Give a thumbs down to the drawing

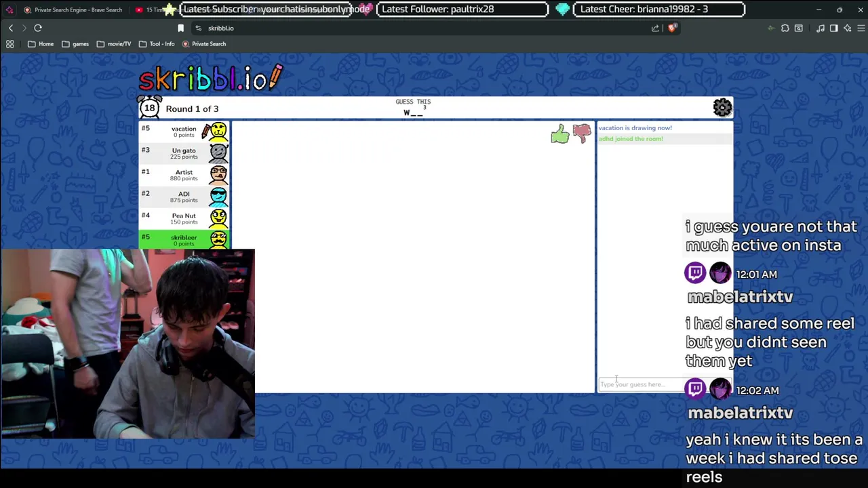(582, 134)
